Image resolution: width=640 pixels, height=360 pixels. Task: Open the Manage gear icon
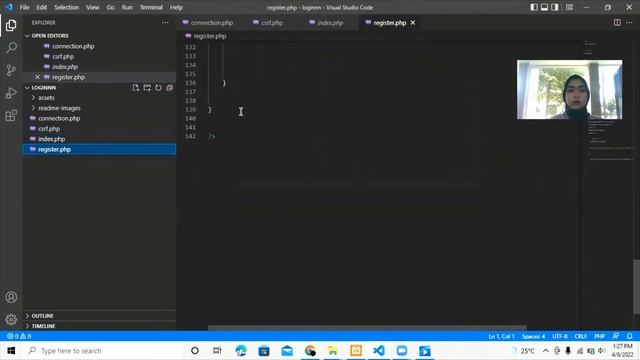pyautogui.click(x=11, y=319)
